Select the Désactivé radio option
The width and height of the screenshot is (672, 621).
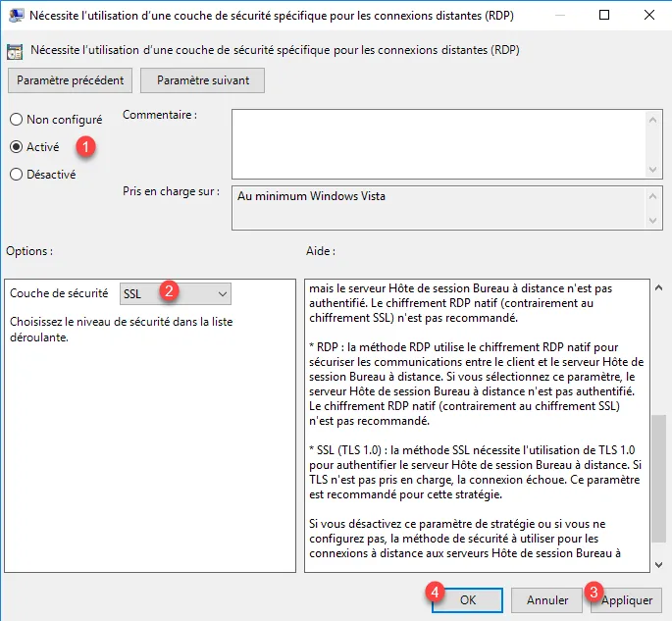[17, 175]
